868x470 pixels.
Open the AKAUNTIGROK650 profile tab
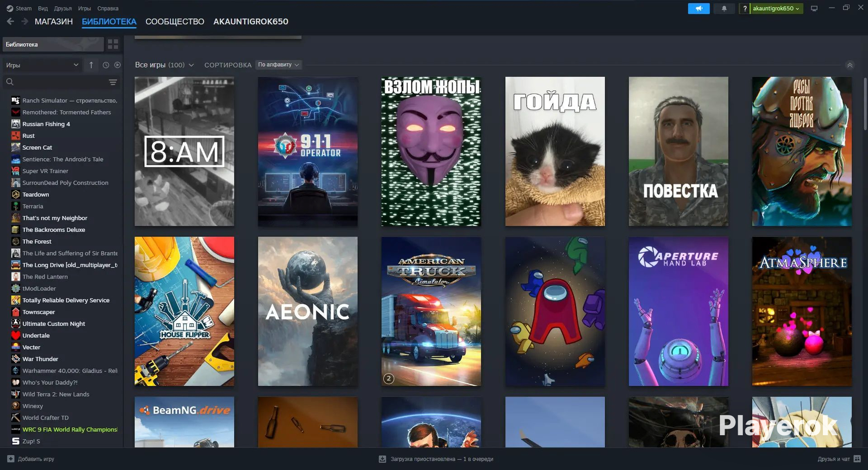tap(251, 22)
